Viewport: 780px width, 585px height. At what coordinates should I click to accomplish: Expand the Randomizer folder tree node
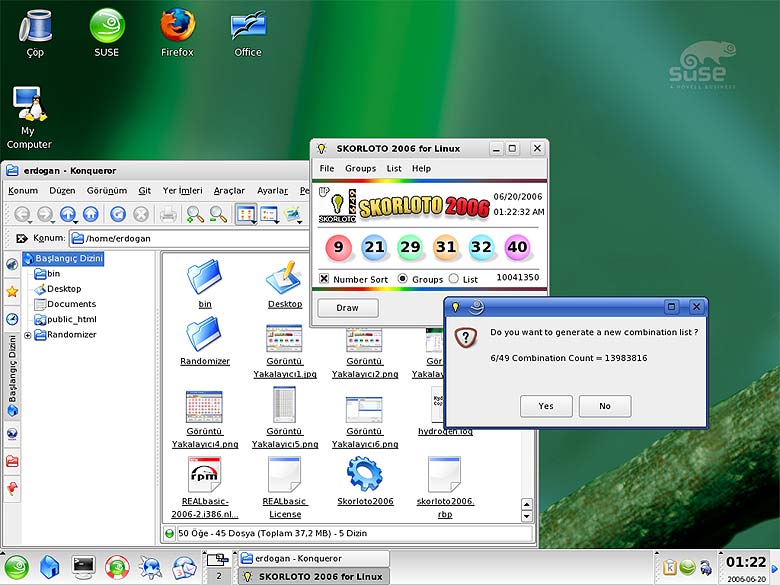click(28, 335)
